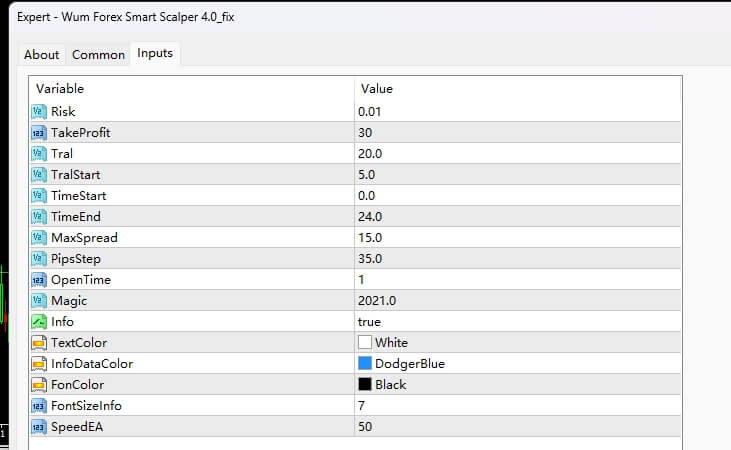This screenshot has width=731, height=450.
Task: Select the SpeedEA value 50
Action: click(x=365, y=426)
